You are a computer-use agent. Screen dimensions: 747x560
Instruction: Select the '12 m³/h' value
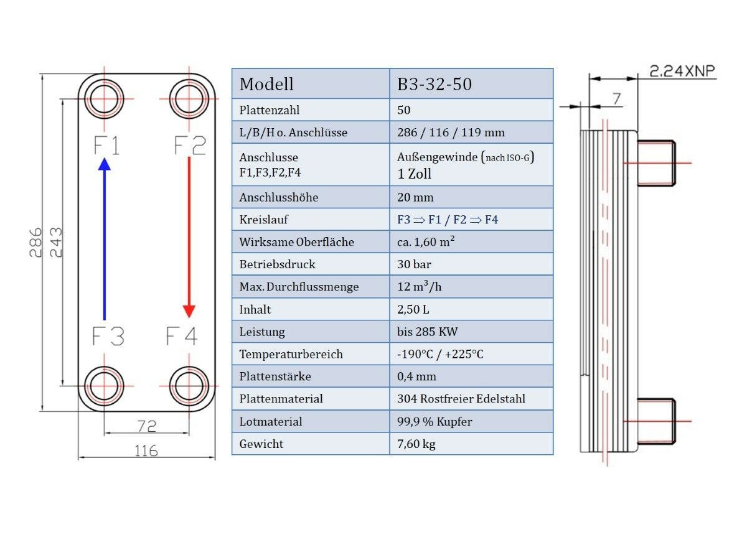[x=419, y=286]
